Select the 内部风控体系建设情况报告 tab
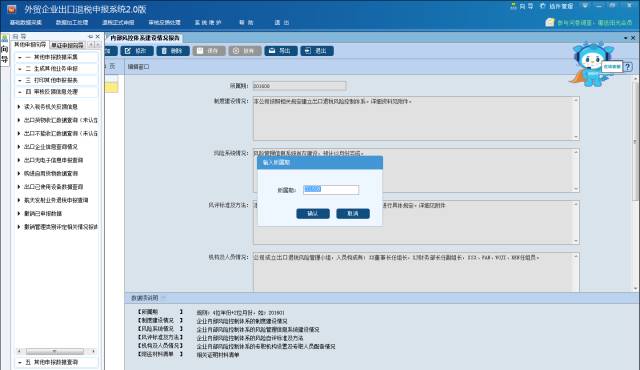The height and width of the screenshot is (370, 640). pos(144,38)
